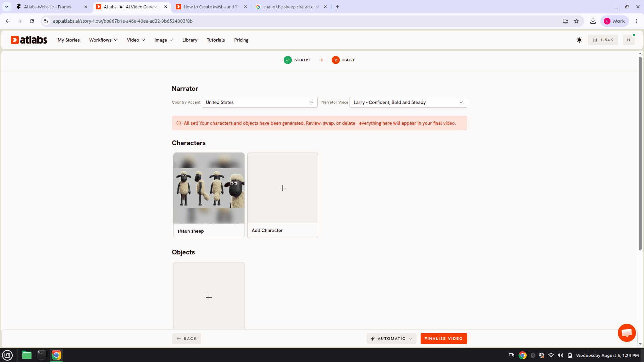644x362 pixels.
Task: Click the shaun sheep character name
Action: pos(191,231)
